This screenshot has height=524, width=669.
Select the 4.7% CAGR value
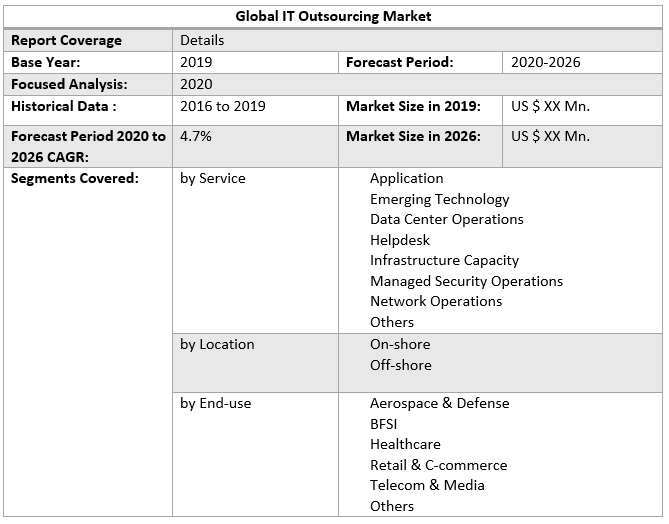pos(196,136)
